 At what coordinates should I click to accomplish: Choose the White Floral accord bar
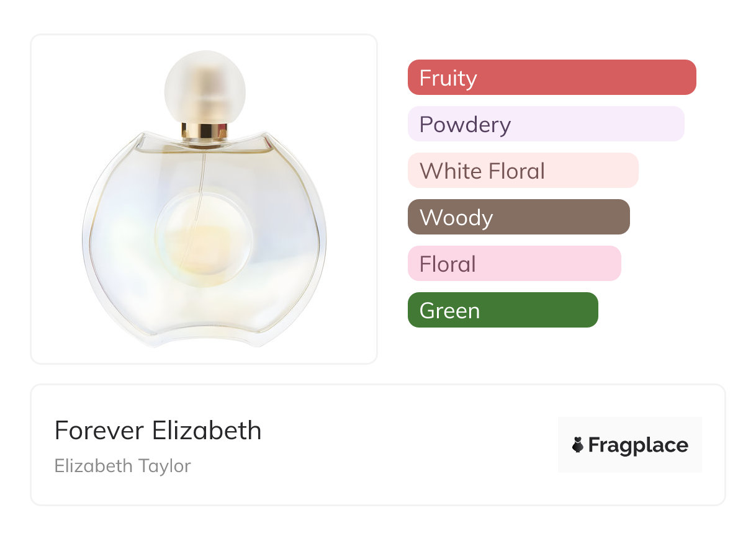point(523,171)
